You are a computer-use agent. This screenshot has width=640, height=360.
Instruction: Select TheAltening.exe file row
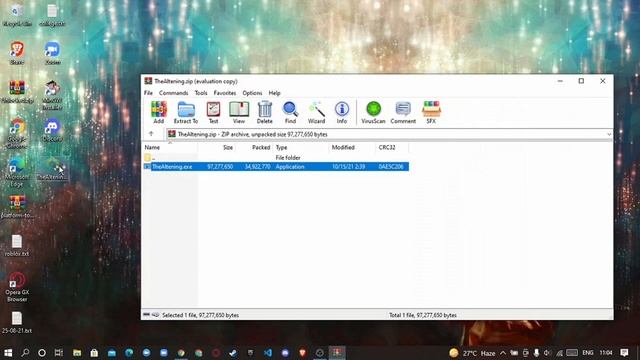(x=276, y=167)
